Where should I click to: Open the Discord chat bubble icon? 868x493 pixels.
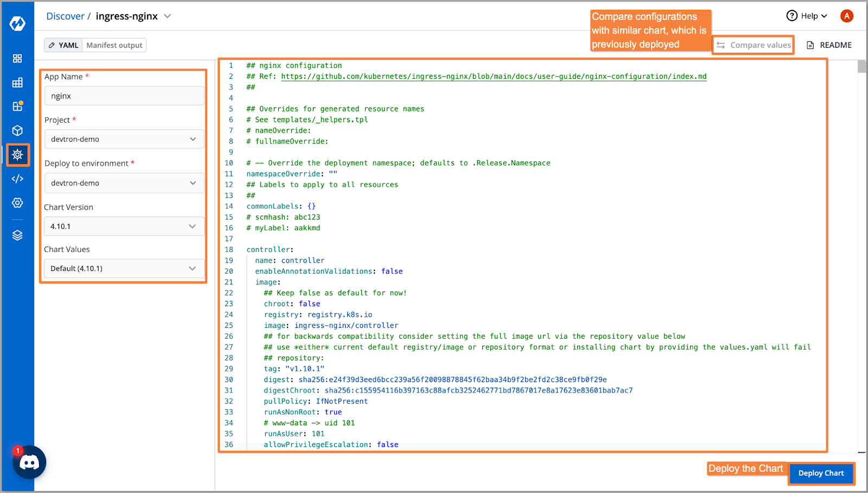[x=29, y=463]
